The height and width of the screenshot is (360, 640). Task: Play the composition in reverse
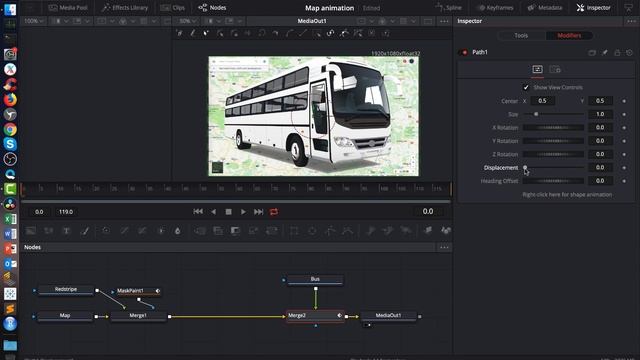tap(213, 211)
